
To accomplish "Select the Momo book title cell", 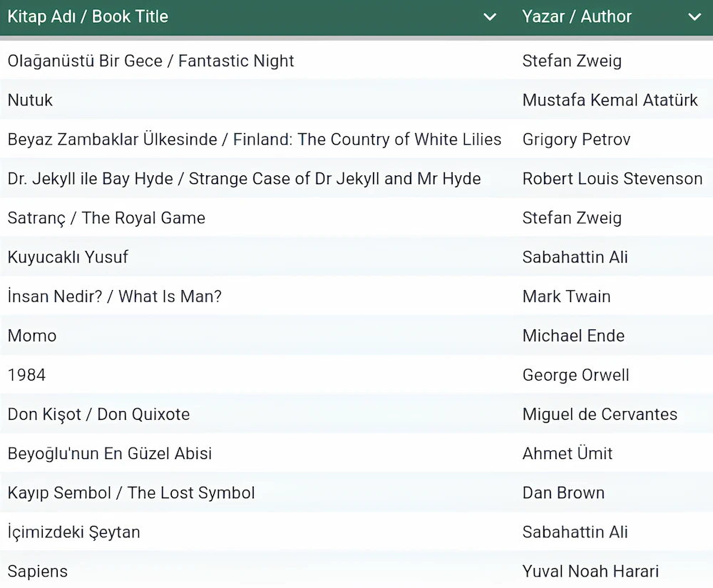I will pos(32,336).
